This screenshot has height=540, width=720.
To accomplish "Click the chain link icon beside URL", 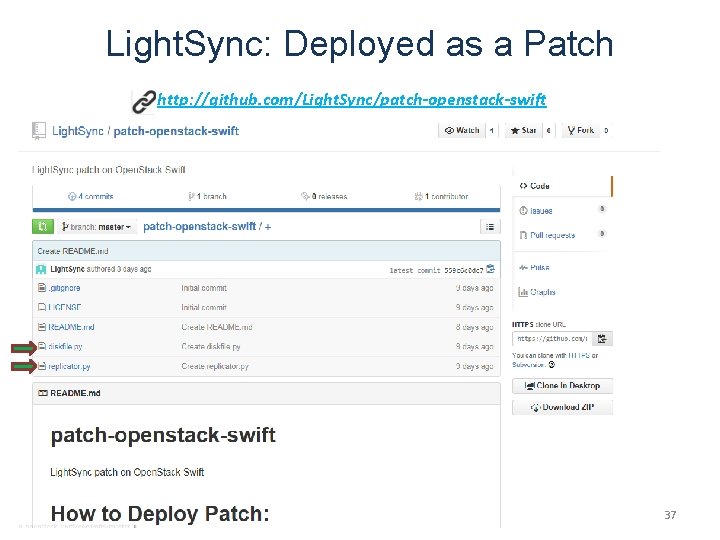I will [144, 102].
